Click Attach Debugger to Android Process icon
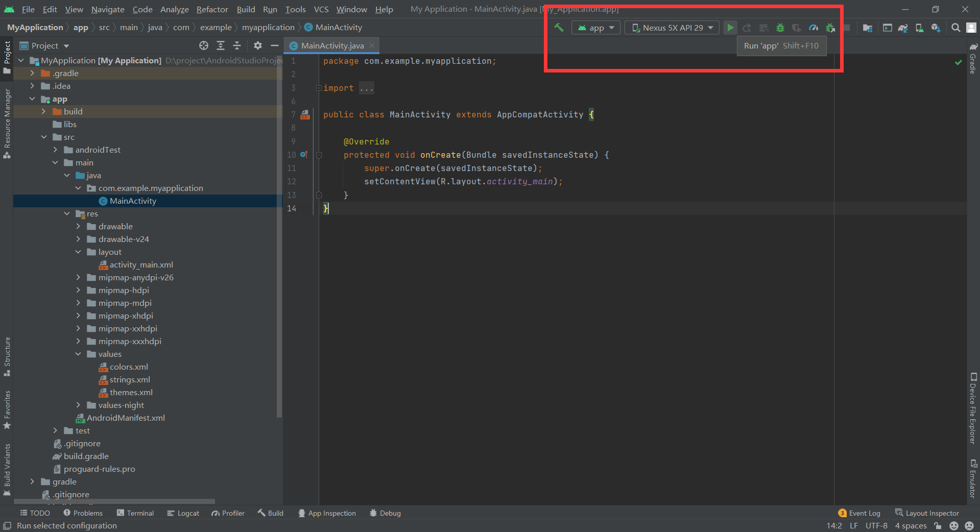Screen dimensions: 980x532 [830, 28]
